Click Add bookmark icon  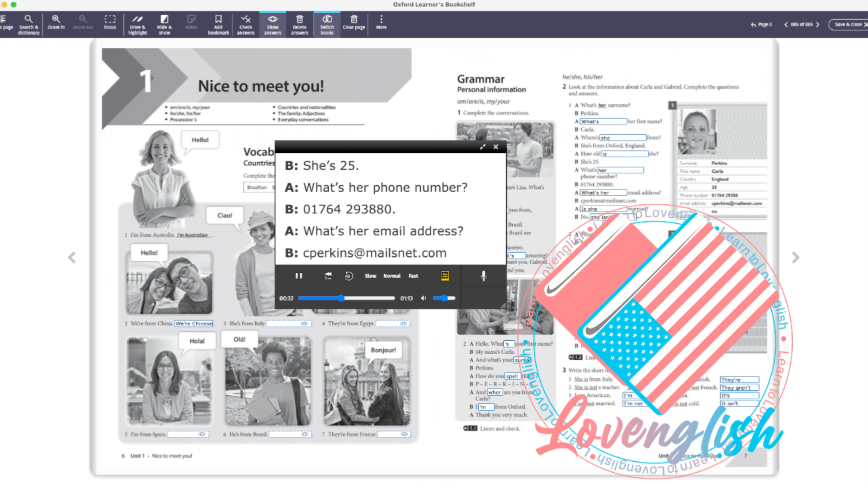pyautogui.click(x=218, y=24)
